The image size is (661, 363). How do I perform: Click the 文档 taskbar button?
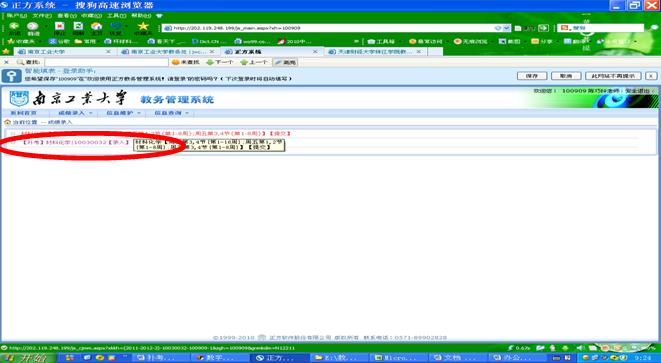457,358
